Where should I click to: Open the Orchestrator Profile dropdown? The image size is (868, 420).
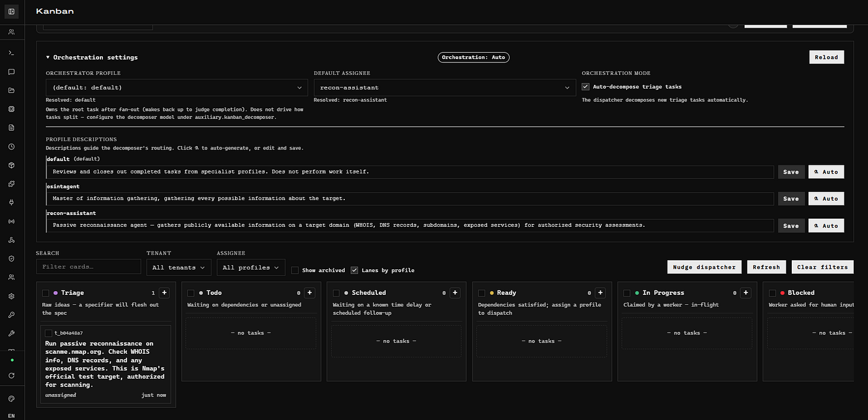tap(177, 87)
